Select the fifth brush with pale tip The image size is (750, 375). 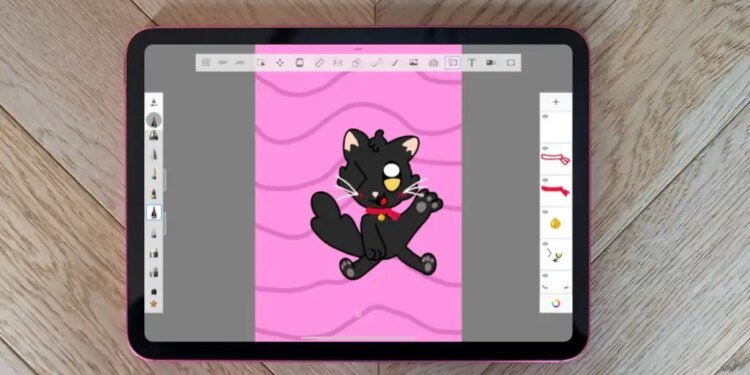point(154,174)
